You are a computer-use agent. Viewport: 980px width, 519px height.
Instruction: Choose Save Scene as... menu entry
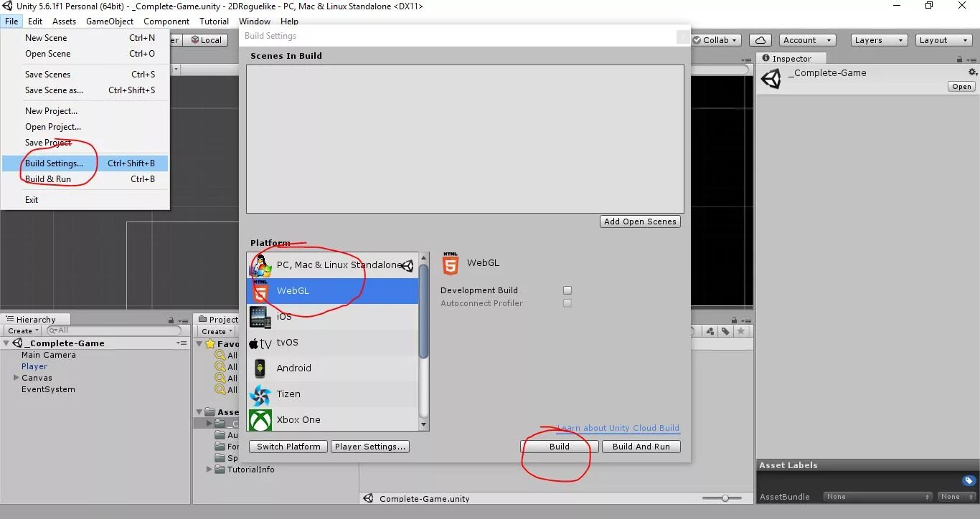85,90
